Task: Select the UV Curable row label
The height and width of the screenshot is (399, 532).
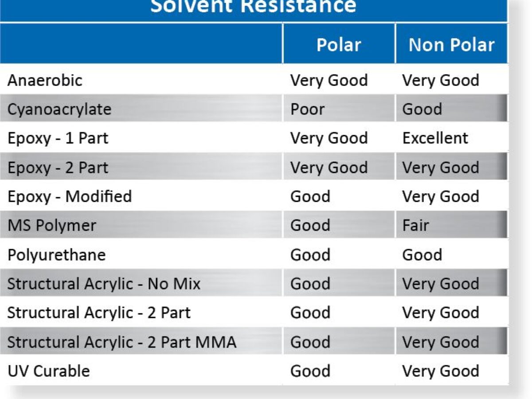Action: [x=48, y=371]
